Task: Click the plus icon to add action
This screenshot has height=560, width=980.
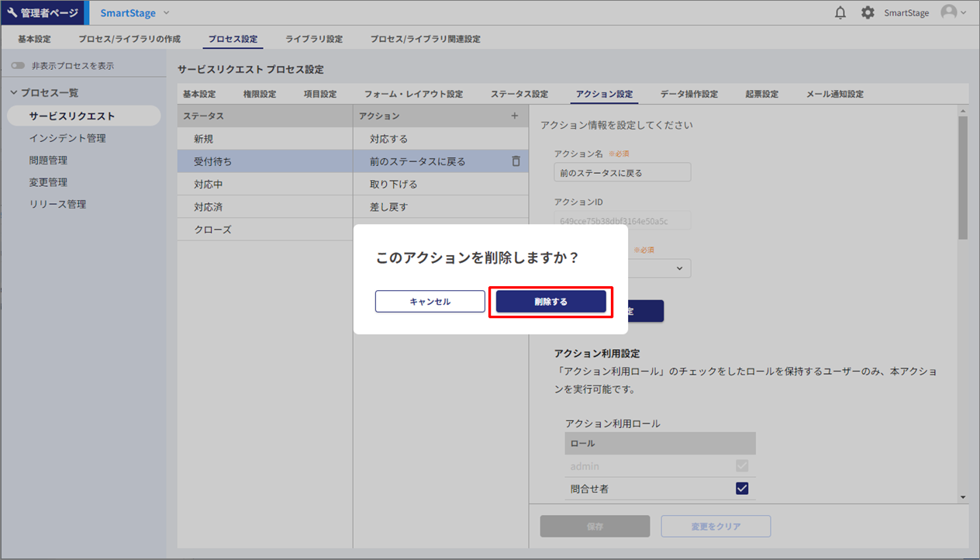Action: point(514,116)
